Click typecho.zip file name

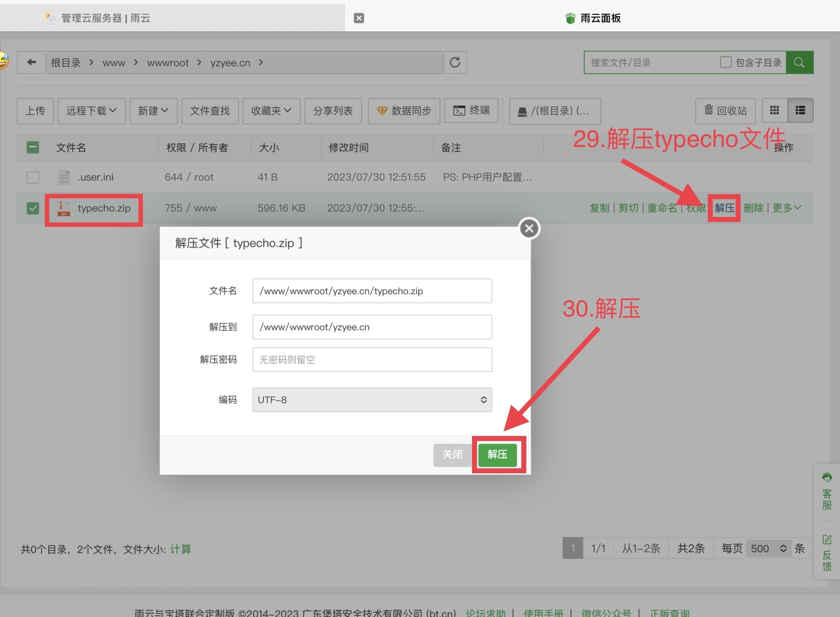[104, 208]
